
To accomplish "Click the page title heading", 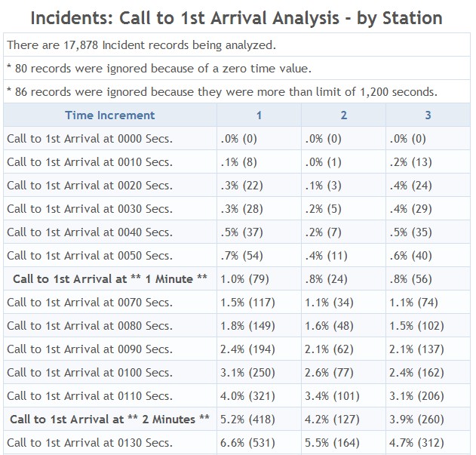I will pyautogui.click(x=237, y=18).
